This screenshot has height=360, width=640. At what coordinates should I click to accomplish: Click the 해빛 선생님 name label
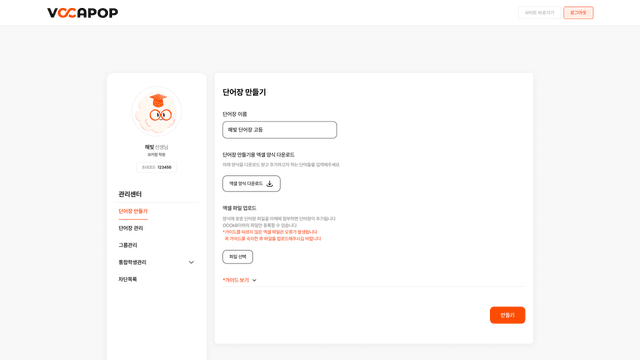pos(156,147)
